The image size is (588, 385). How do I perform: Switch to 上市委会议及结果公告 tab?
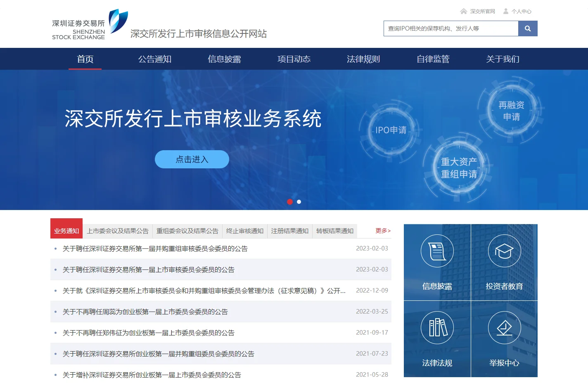(x=118, y=231)
